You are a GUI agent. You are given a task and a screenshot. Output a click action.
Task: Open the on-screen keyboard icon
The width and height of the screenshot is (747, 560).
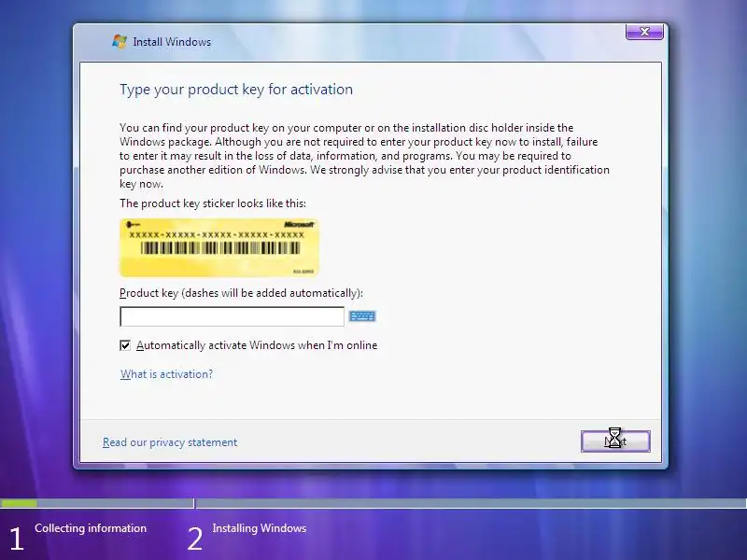362,316
